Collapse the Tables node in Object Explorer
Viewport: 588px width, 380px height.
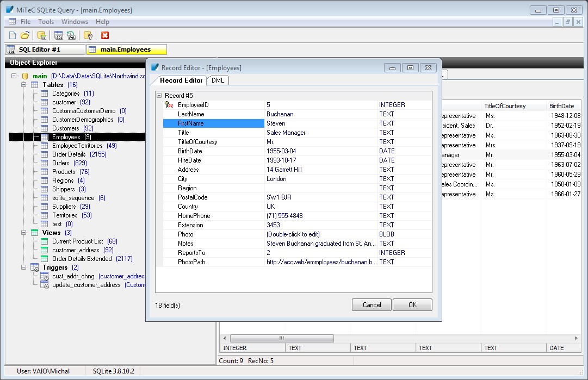click(x=24, y=85)
